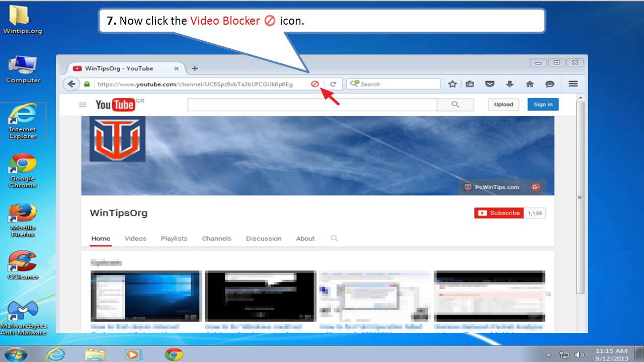Screen dimensions: 644x362
Task: Switch to the Playlists channel tab
Action: pyautogui.click(x=174, y=238)
